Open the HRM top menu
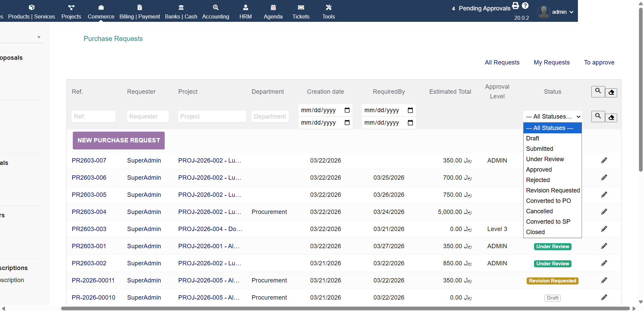The image size is (644, 311). point(245,12)
